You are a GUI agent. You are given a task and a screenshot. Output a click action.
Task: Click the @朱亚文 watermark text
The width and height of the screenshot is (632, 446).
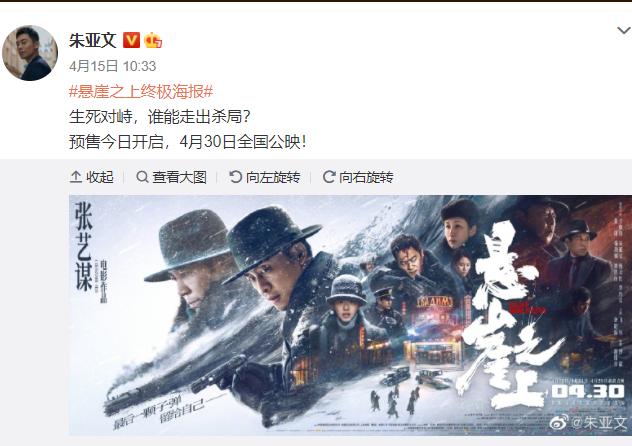(598, 422)
